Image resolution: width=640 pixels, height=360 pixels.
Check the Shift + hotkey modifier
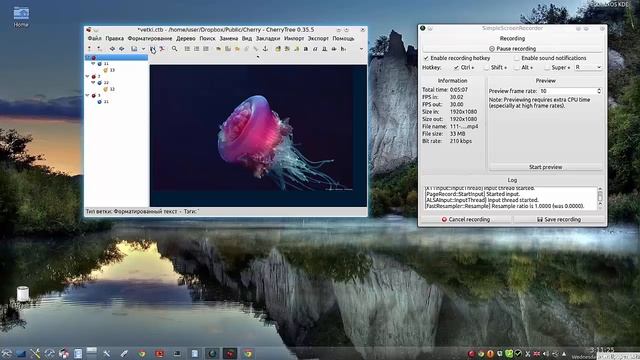487,68
